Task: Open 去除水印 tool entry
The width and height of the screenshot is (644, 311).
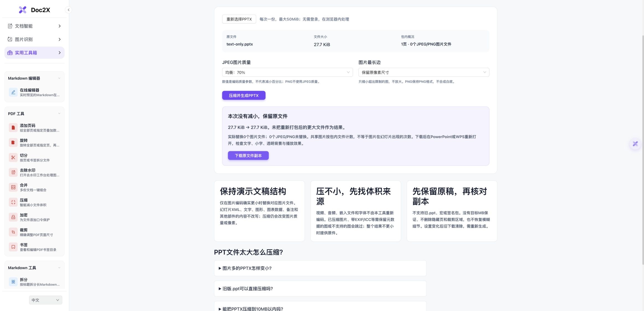Action: [34, 172]
